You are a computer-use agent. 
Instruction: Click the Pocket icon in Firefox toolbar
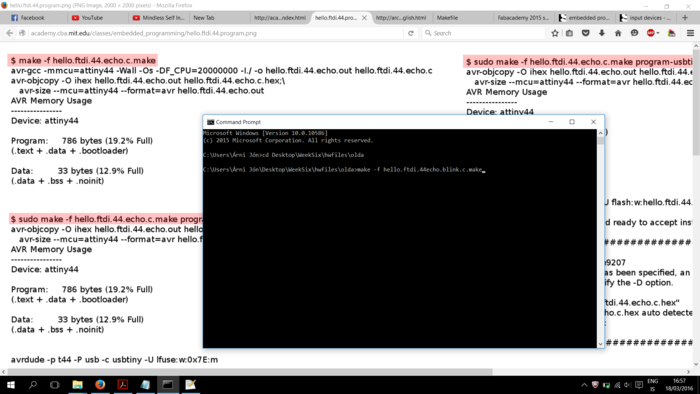point(586,33)
